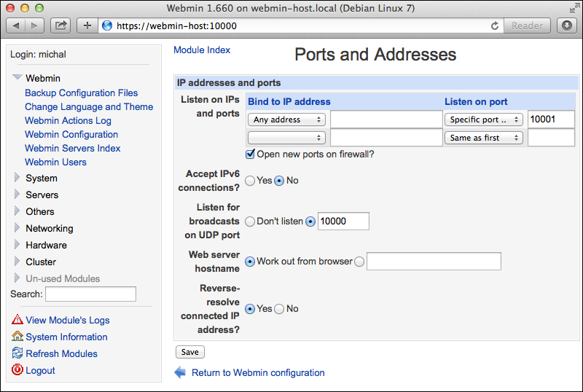Open Webmin Actions Log
This screenshot has height=392, width=583.
[68, 120]
